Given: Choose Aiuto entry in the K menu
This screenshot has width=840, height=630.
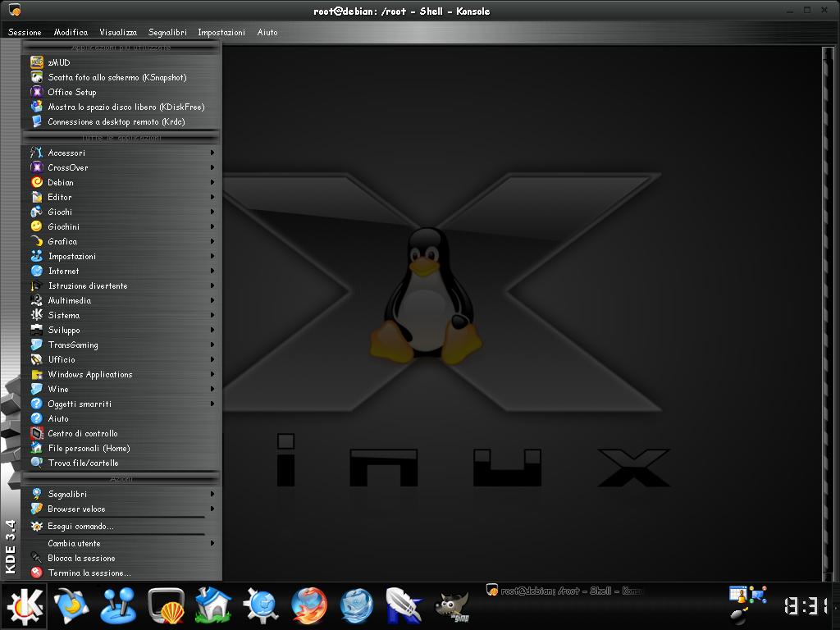Looking at the screenshot, I should point(121,418).
